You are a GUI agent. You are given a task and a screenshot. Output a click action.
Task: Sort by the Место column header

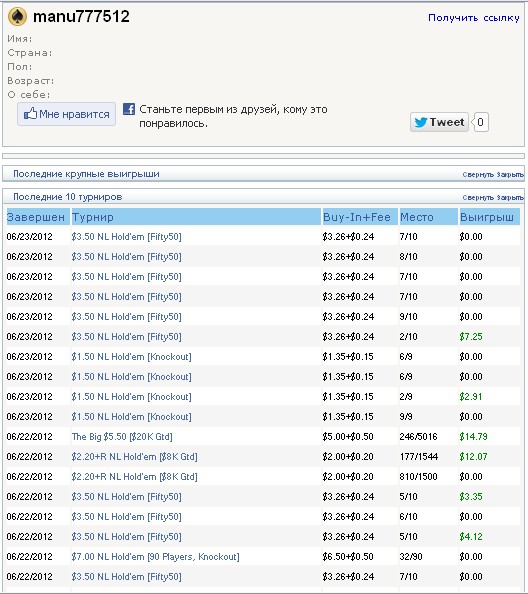click(x=417, y=217)
